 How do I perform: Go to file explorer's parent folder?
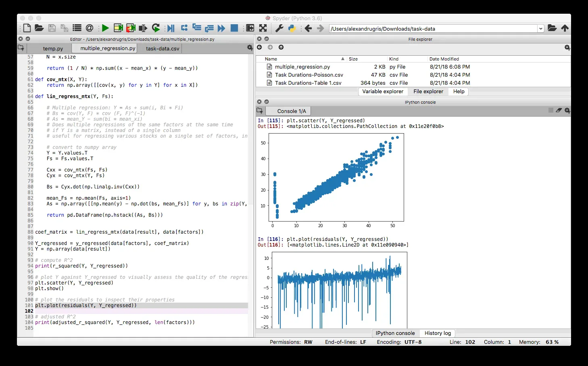point(281,48)
